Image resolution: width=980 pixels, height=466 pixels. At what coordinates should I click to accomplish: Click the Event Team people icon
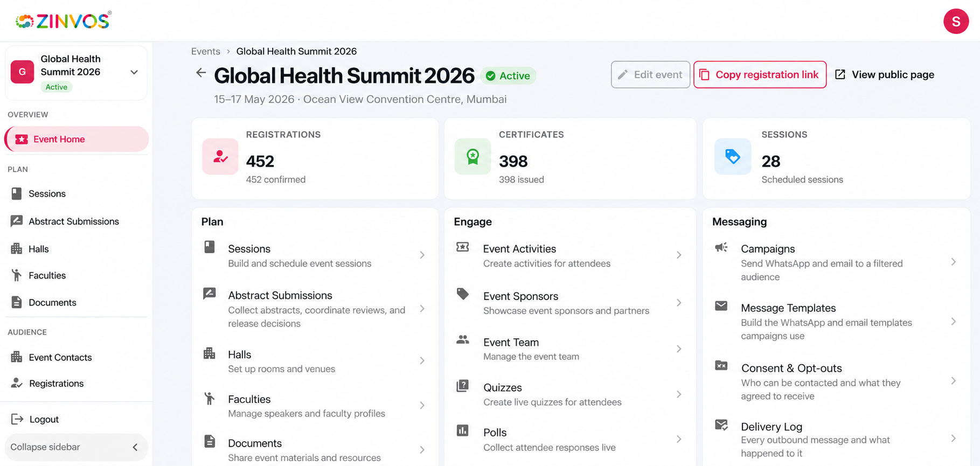coord(463,339)
